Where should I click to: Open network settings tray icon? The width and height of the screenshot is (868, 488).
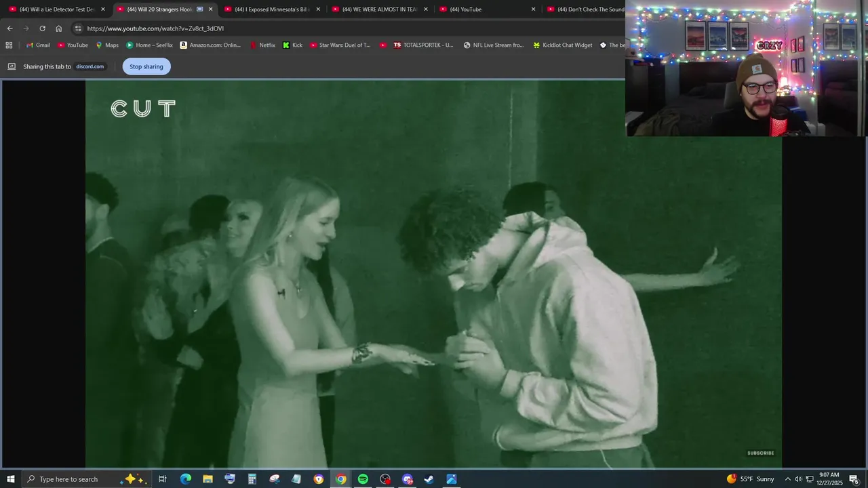(809, 479)
